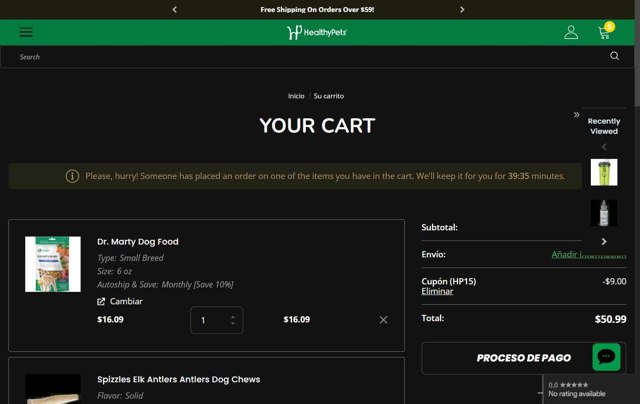Click the Size: 6 oz text

114,271
